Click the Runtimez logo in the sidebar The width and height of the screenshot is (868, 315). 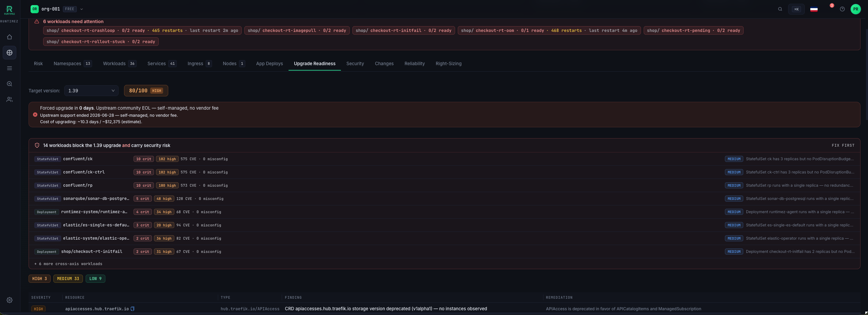(x=10, y=10)
